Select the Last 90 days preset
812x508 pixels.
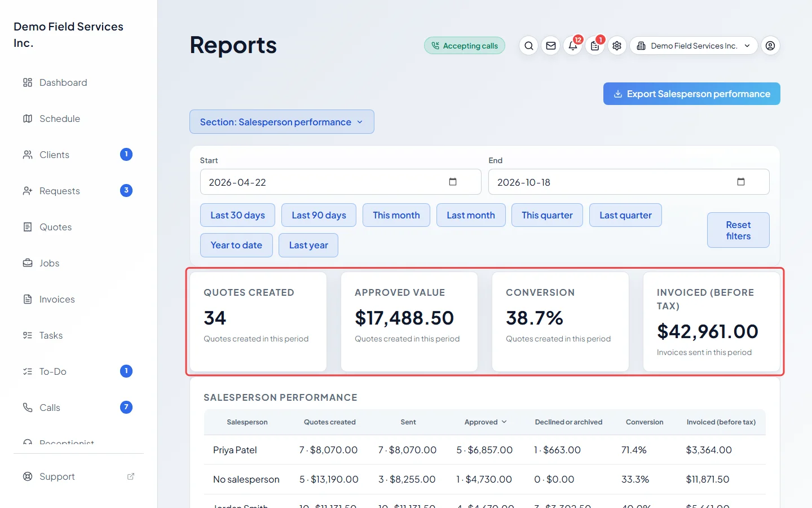(319, 215)
